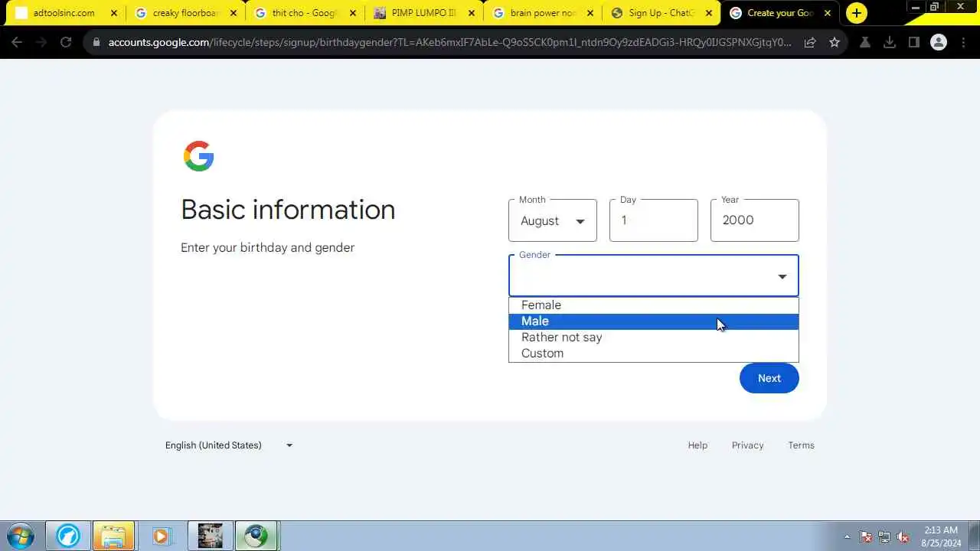This screenshot has width=980, height=551.
Task: Click the Show desktop strip
Action: [x=974, y=536]
